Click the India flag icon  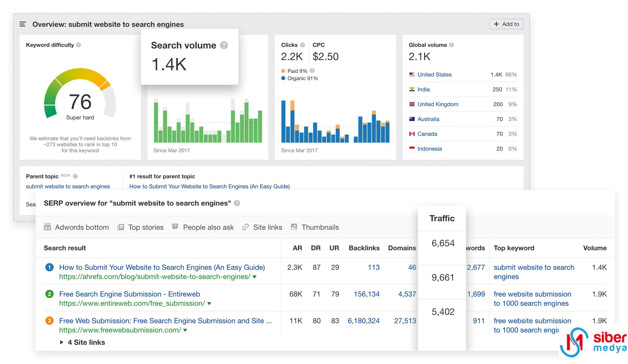(x=412, y=89)
